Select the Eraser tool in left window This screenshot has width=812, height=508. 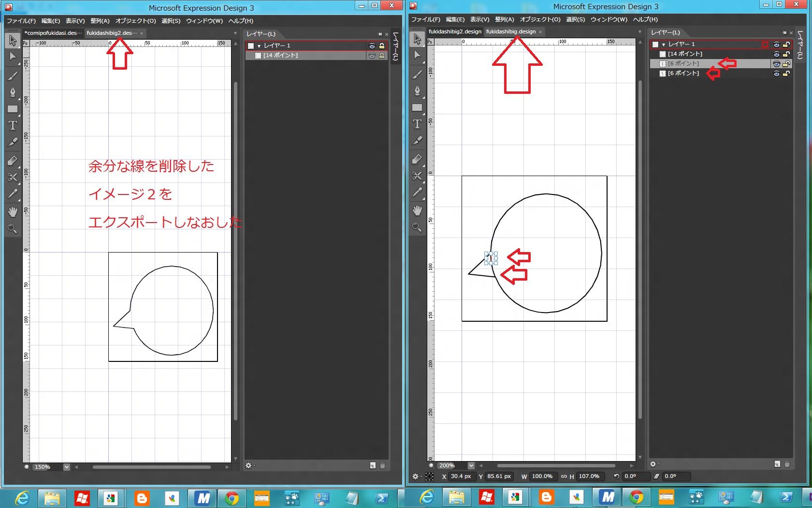point(13,161)
